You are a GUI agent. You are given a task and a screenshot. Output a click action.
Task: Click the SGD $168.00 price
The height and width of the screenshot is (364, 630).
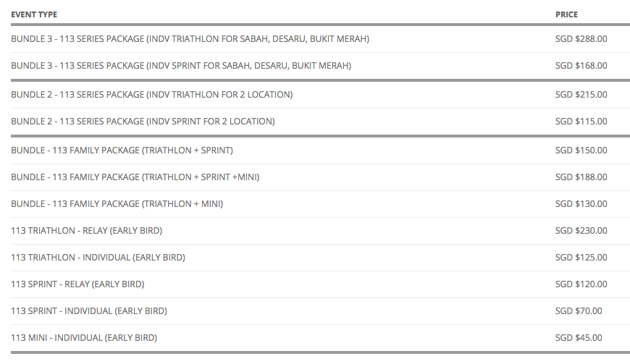coord(581,66)
